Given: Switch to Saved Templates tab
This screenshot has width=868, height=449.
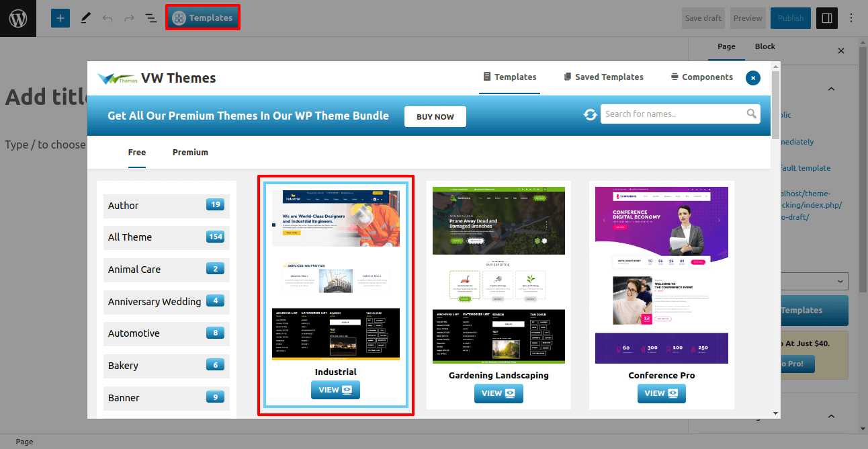Looking at the screenshot, I should [x=603, y=77].
